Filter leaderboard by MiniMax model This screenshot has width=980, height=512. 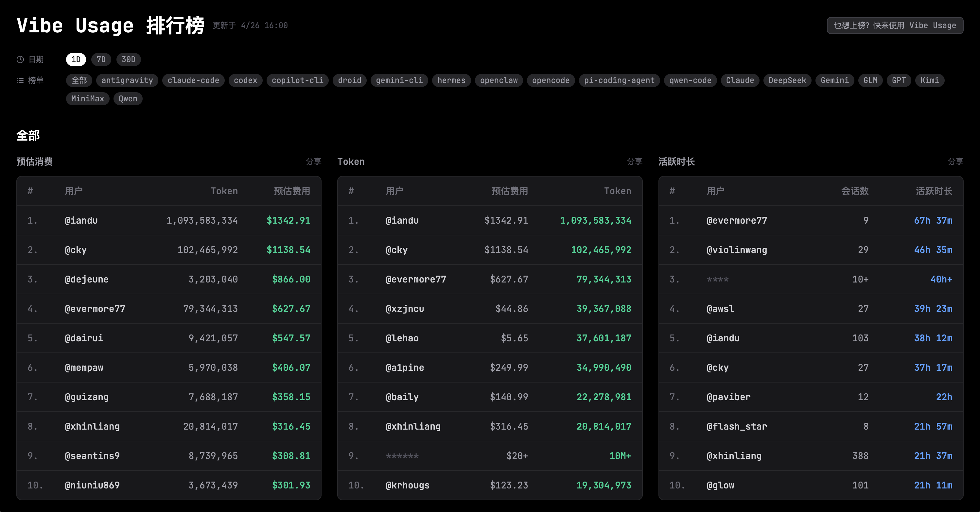pos(88,98)
